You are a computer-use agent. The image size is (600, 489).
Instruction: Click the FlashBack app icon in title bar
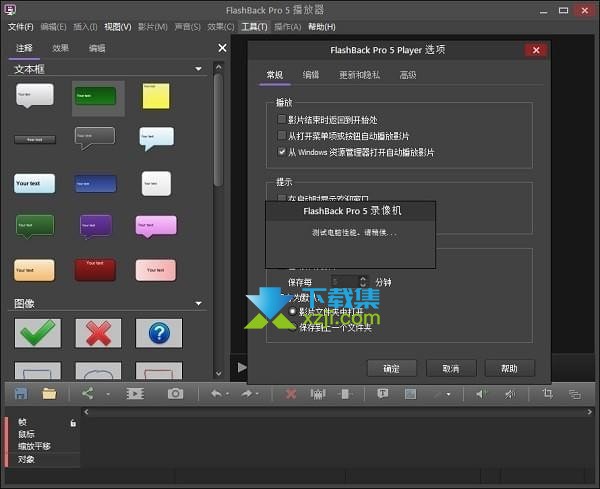point(10,10)
